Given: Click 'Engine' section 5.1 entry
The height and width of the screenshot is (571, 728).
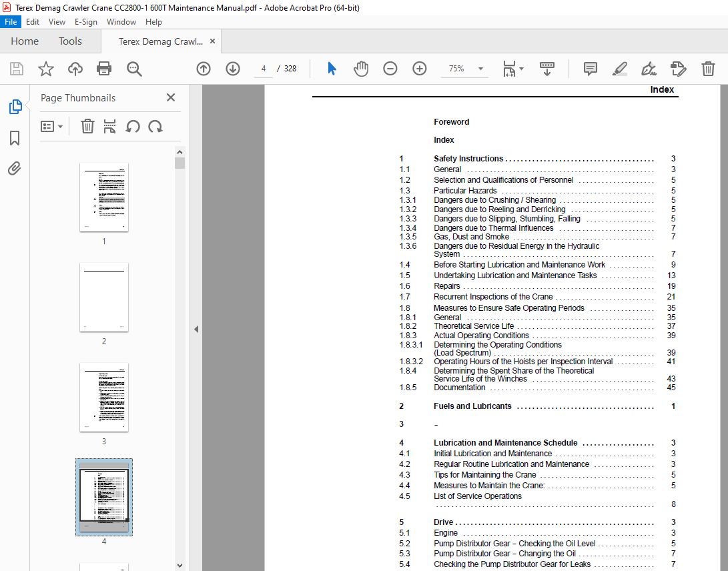Looking at the screenshot, I should pyautogui.click(x=445, y=533).
